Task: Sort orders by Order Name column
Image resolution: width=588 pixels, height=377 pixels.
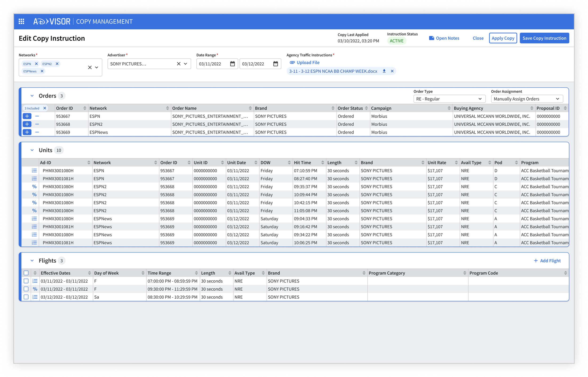Action: [x=250, y=108]
